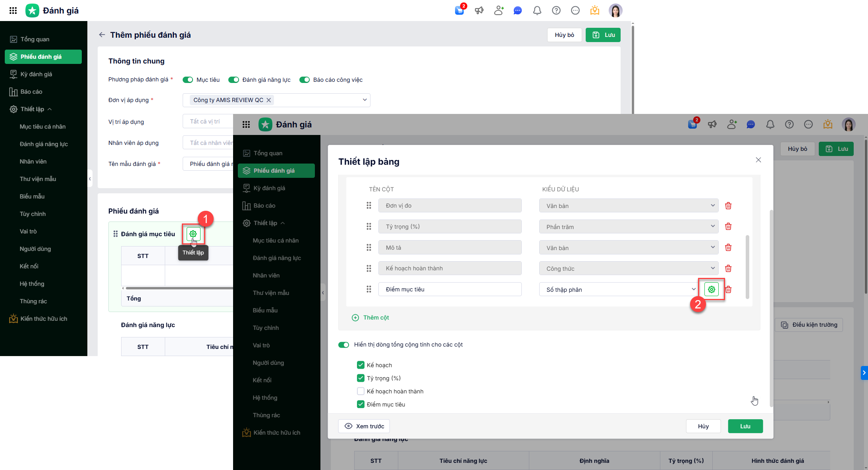This screenshot has width=868, height=470.
Task: Check the Kế hoạch hoàn thành checkbox
Action: tap(361, 391)
